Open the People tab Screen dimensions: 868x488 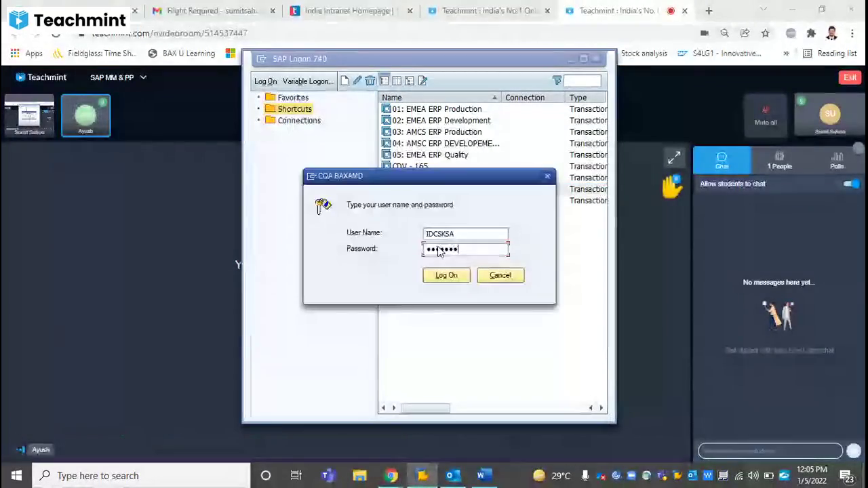pos(779,161)
